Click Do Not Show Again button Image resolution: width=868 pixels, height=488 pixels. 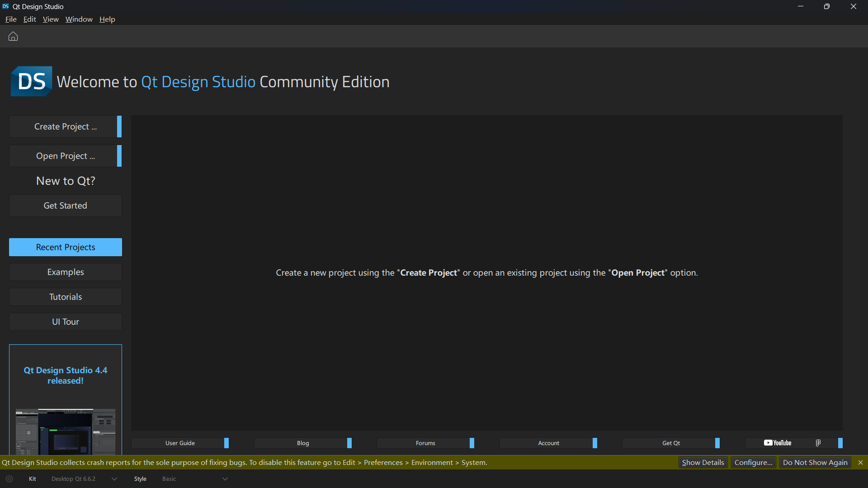[815, 462]
